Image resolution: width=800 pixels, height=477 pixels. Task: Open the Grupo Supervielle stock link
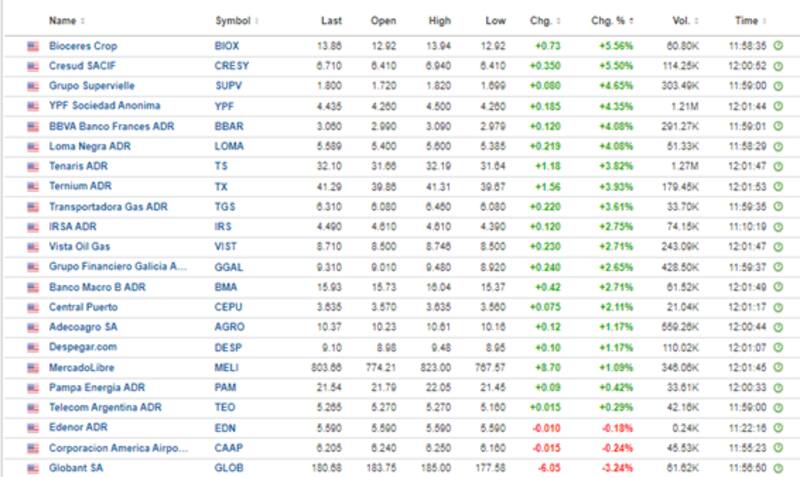click(91, 86)
